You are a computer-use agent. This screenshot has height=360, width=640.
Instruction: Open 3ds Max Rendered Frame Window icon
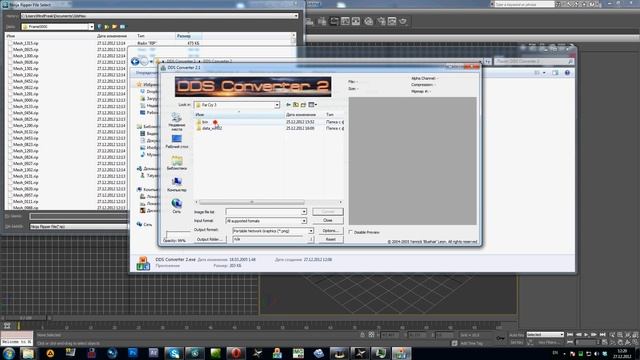pyautogui.click(x=392, y=21)
